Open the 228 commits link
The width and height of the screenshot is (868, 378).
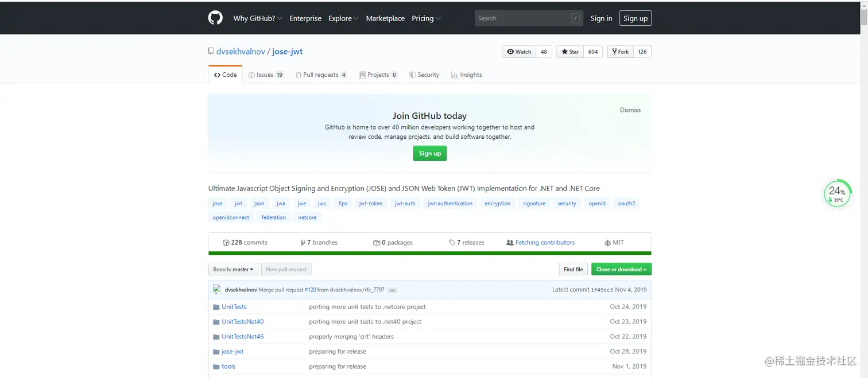(245, 243)
